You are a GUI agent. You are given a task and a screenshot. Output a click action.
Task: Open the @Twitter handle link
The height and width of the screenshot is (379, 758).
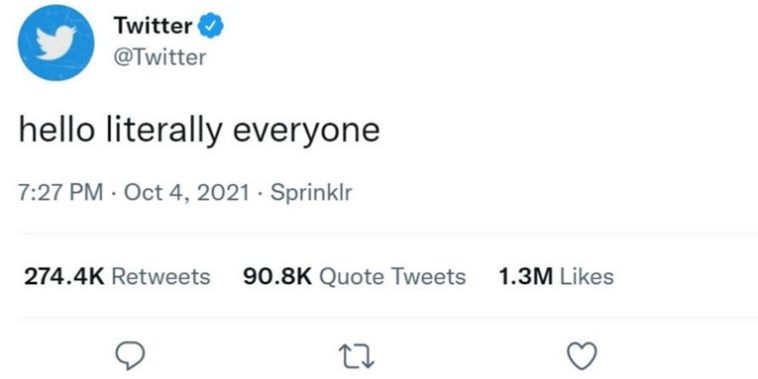(160, 58)
